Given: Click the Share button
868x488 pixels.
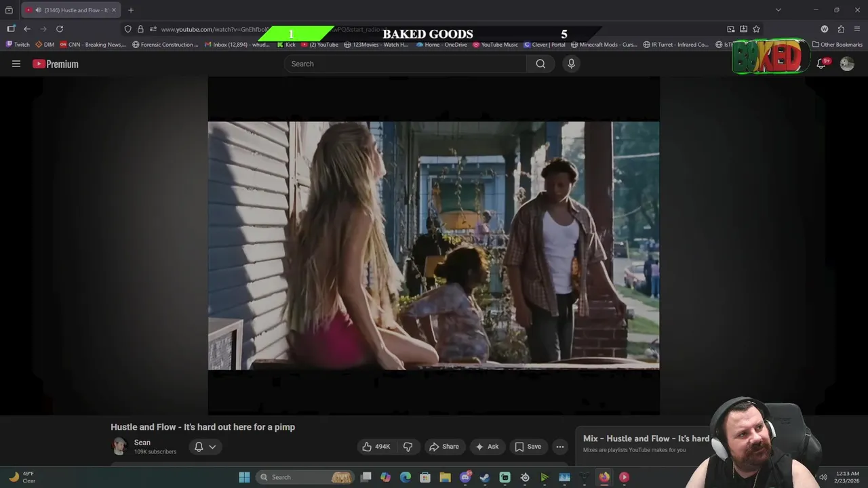Looking at the screenshot, I should [x=444, y=447].
